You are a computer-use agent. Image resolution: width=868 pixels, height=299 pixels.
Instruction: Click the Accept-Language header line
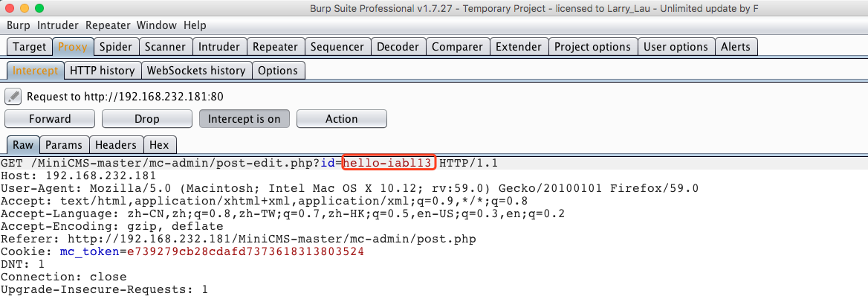pos(282,213)
